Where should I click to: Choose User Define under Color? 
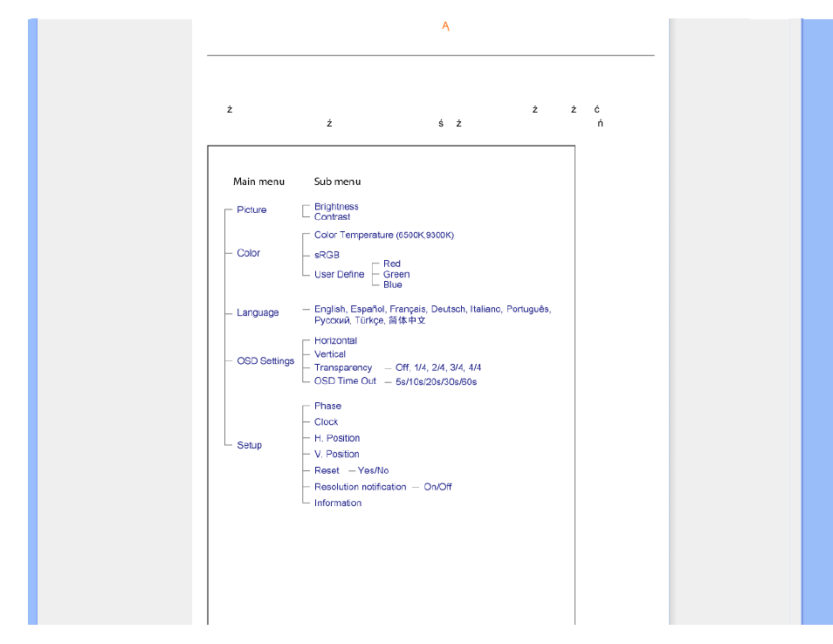point(339,275)
